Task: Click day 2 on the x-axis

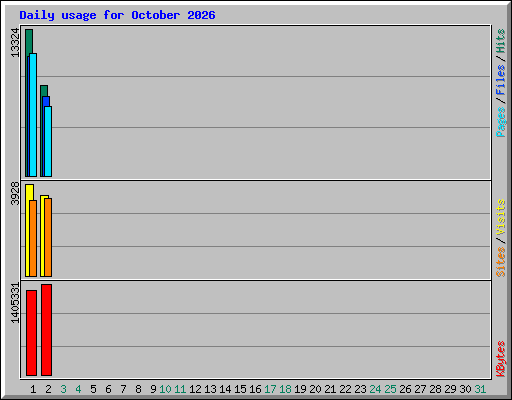Action: click(48, 389)
